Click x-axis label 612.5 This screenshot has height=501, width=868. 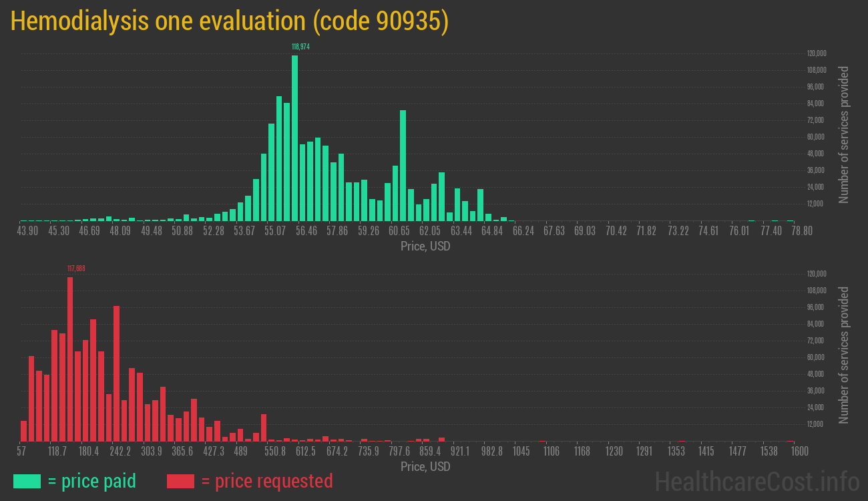(306, 452)
